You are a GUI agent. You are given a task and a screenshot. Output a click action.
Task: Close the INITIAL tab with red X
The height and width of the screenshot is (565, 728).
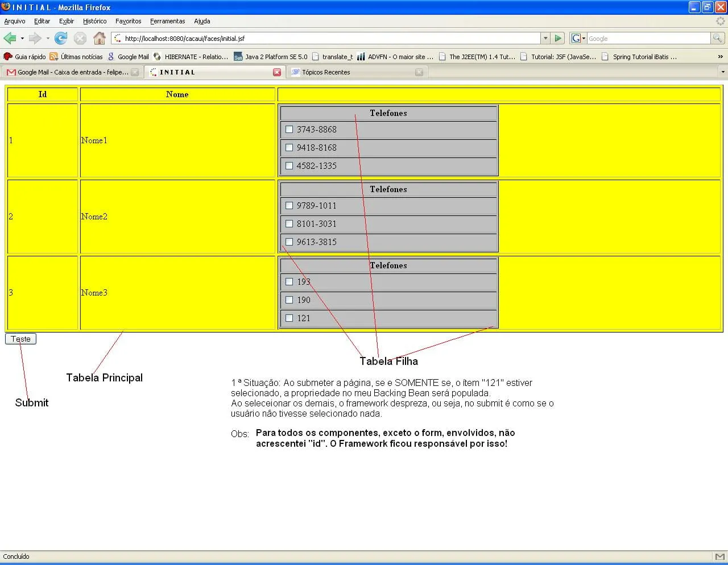[277, 72]
